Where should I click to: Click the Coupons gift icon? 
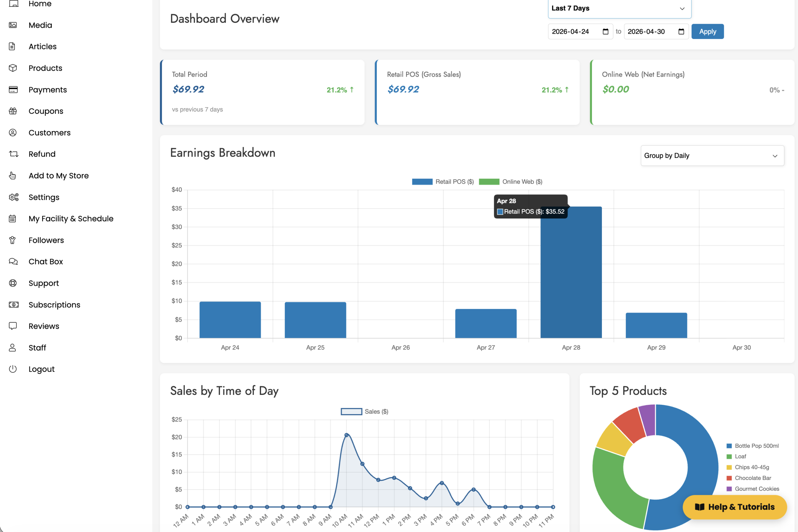click(13, 111)
